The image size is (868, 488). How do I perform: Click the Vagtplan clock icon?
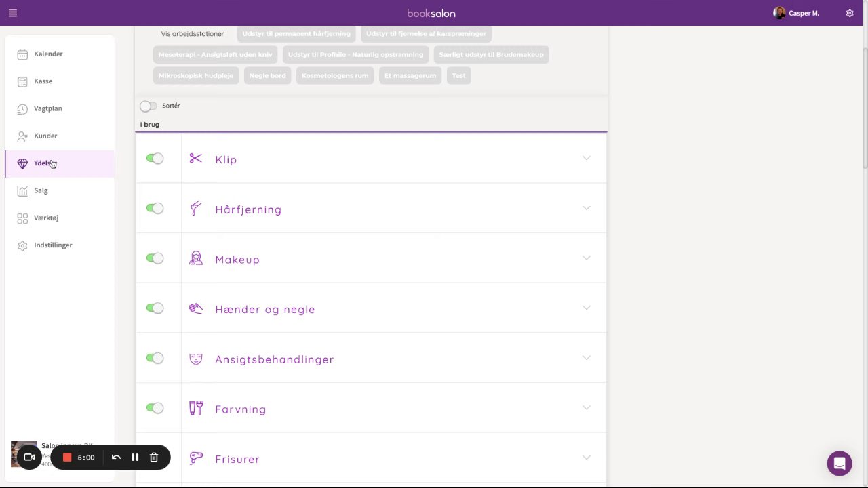click(22, 108)
